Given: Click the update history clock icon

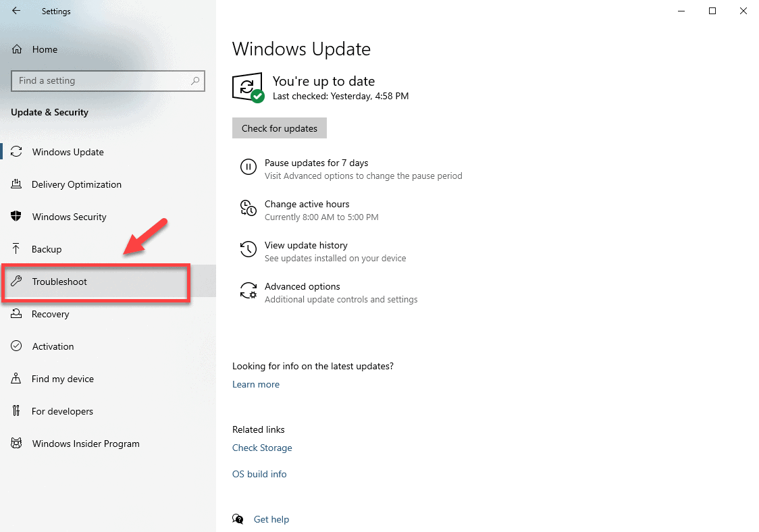Looking at the screenshot, I should coord(248,249).
